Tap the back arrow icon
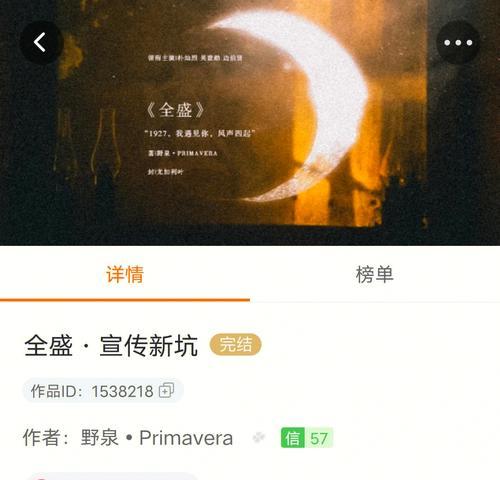The width and height of the screenshot is (500, 480). (x=41, y=42)
